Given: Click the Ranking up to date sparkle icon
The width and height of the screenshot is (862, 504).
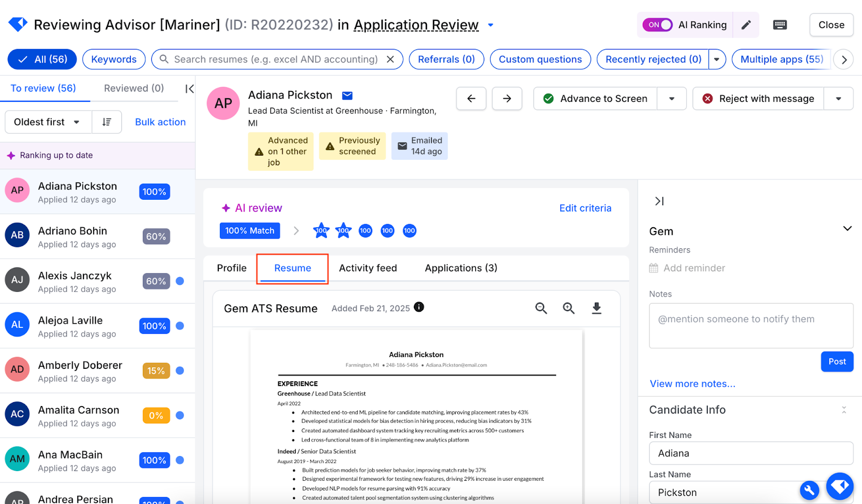Looking at the screenshot, I should pyautogui.click(x=11, y=155).
